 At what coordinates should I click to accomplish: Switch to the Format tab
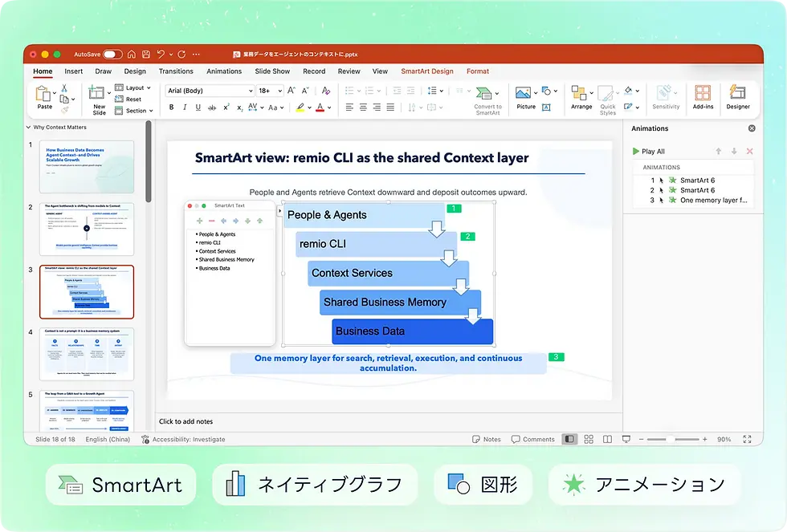click(x=477, y=71)
